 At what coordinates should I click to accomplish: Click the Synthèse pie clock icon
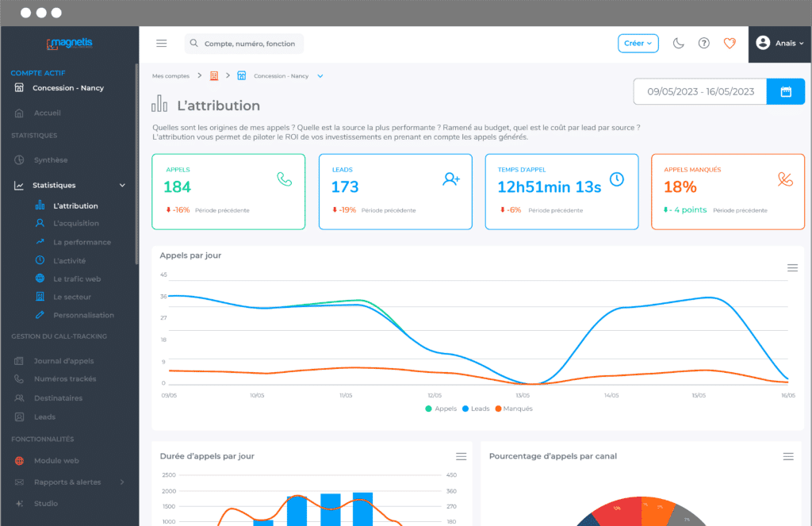[x=19, y=160]
